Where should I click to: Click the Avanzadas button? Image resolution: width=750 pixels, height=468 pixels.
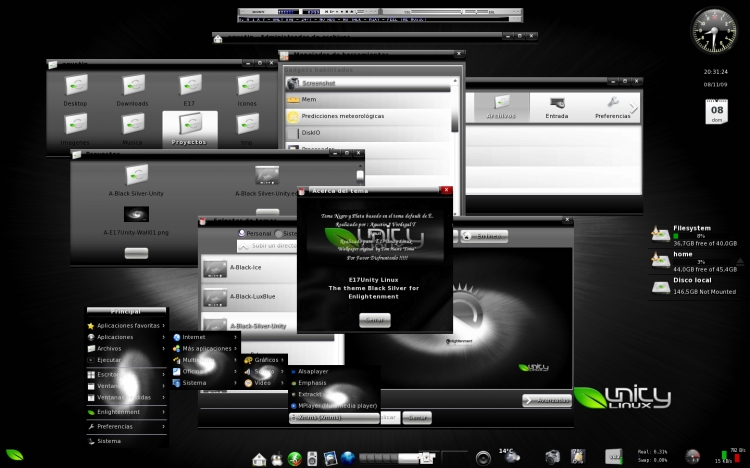pos(546,400)
